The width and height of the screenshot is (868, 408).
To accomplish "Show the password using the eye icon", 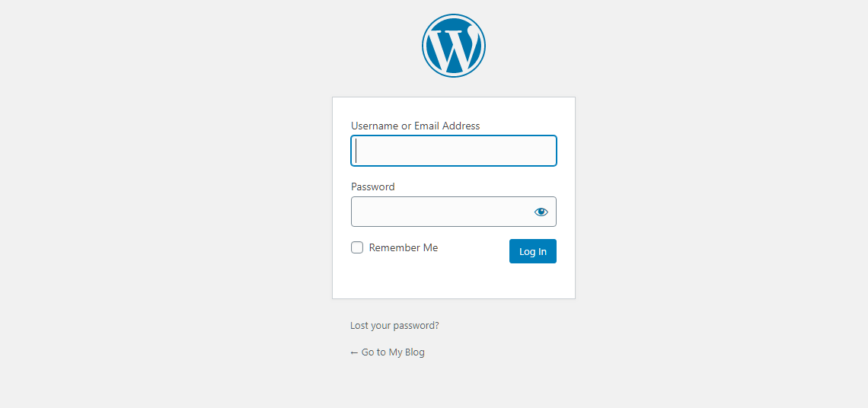I will coord(541,212).
